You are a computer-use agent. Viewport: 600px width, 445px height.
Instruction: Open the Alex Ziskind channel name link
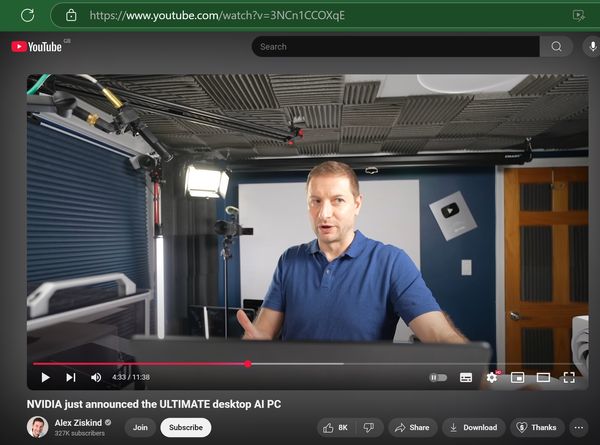click(78, 423)
